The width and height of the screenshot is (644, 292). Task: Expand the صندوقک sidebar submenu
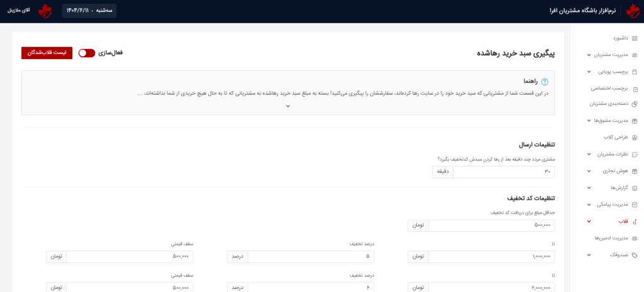(x=589, y=255)
